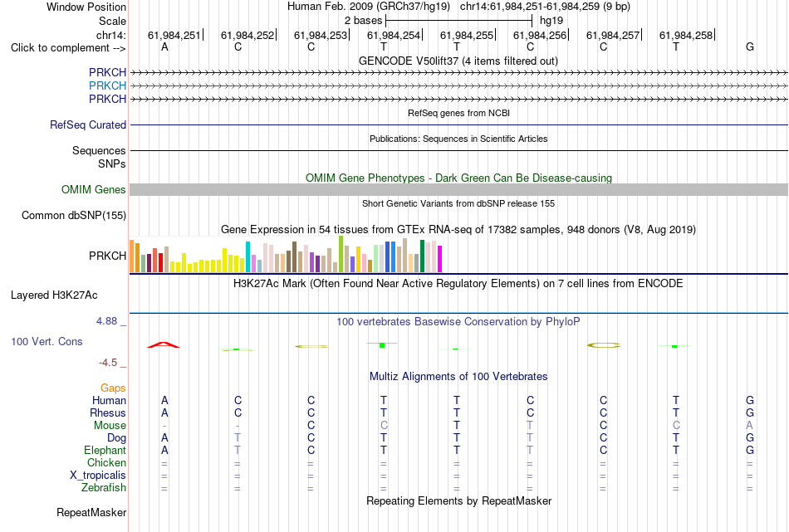Click the Window Position label

(x=86, y=7)
